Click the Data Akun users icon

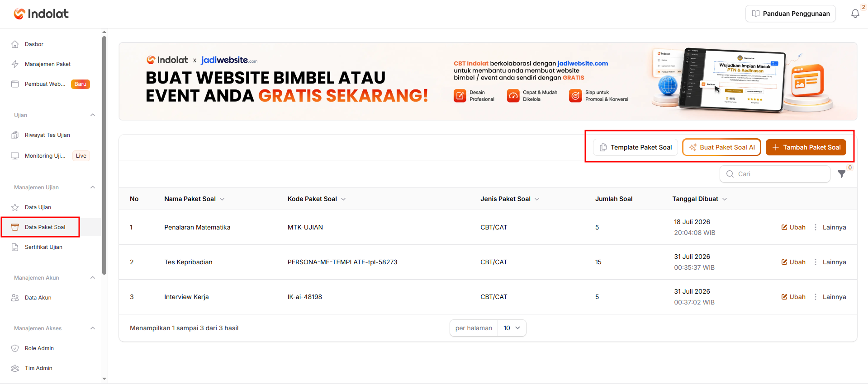15,298
